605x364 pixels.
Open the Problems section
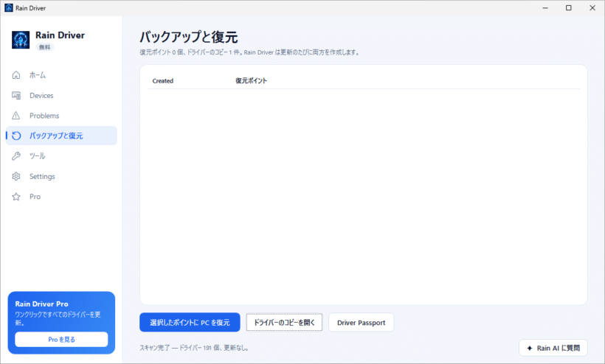[x=61, y=116]
